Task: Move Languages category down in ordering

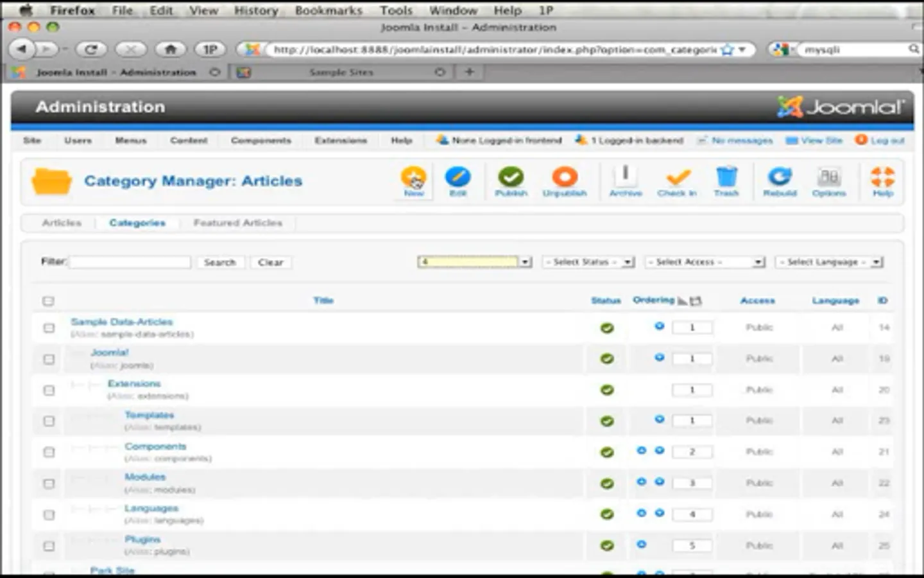Action: [659, 513]
